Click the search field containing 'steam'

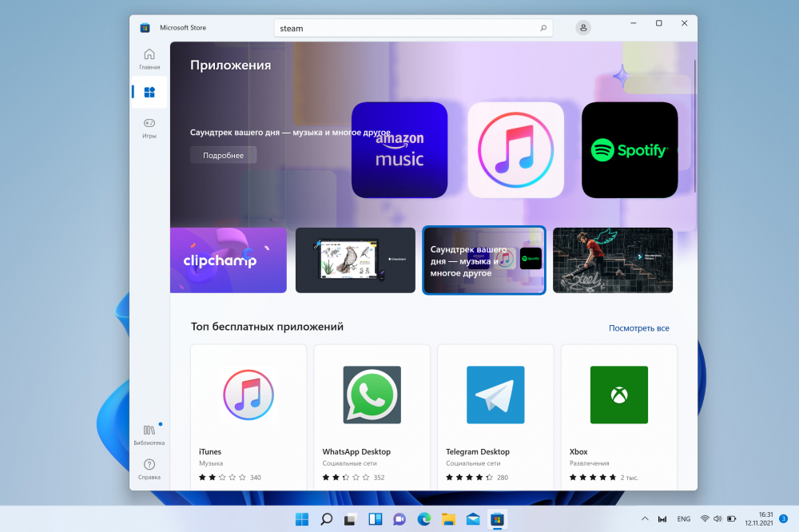pos(413,28)
